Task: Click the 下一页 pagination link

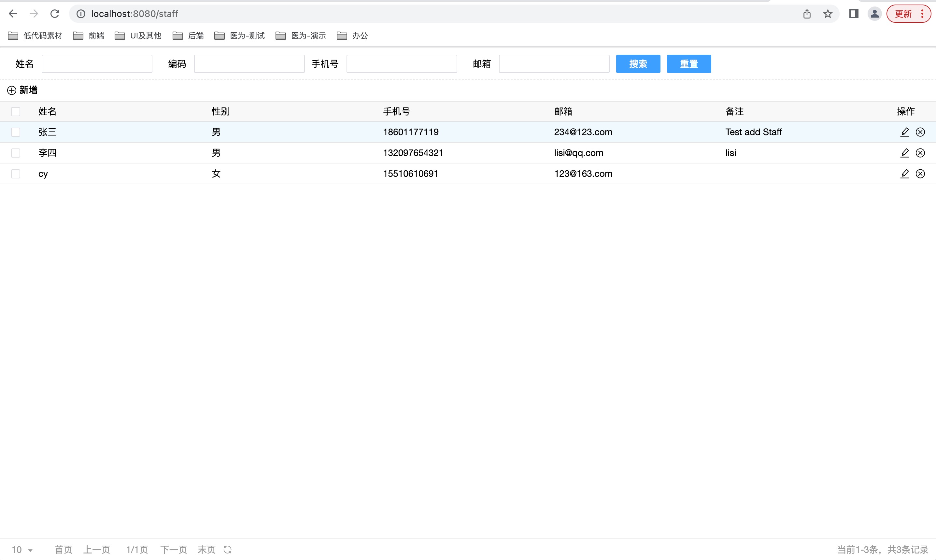Action: [174, 550]
